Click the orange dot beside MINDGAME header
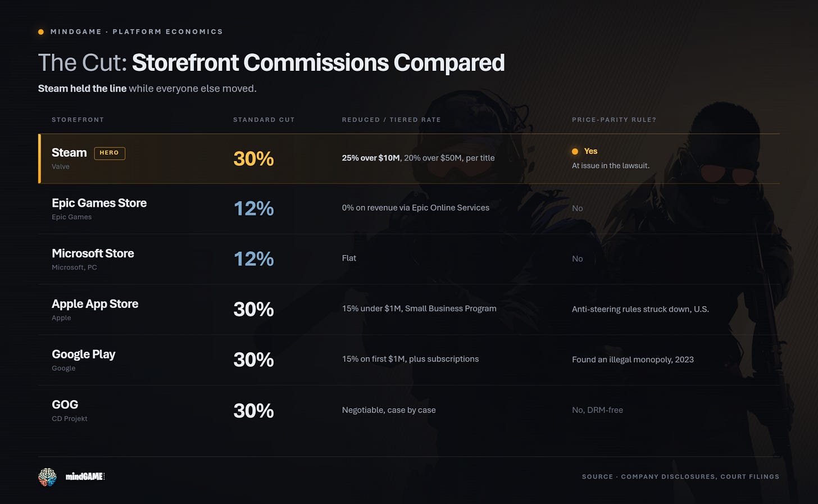The width and height of the screenshot is (818, 504). 41,32
